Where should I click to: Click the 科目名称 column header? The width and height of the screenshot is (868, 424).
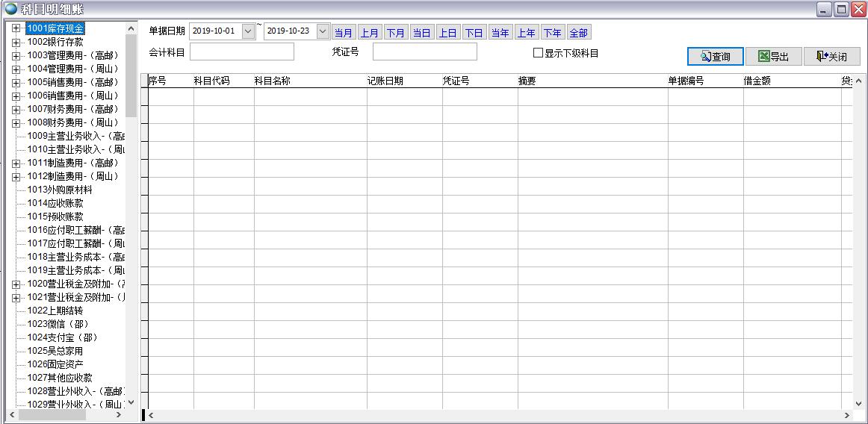tap(273, 81)
